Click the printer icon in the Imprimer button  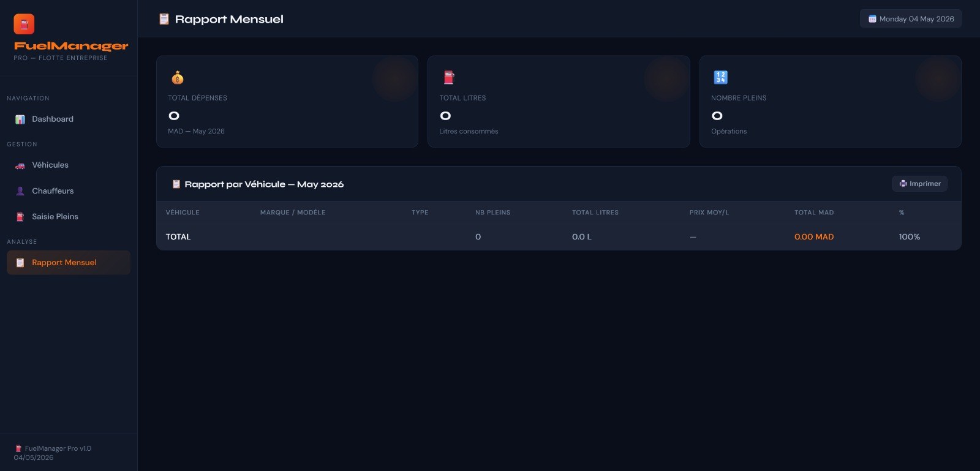(903, 184)
